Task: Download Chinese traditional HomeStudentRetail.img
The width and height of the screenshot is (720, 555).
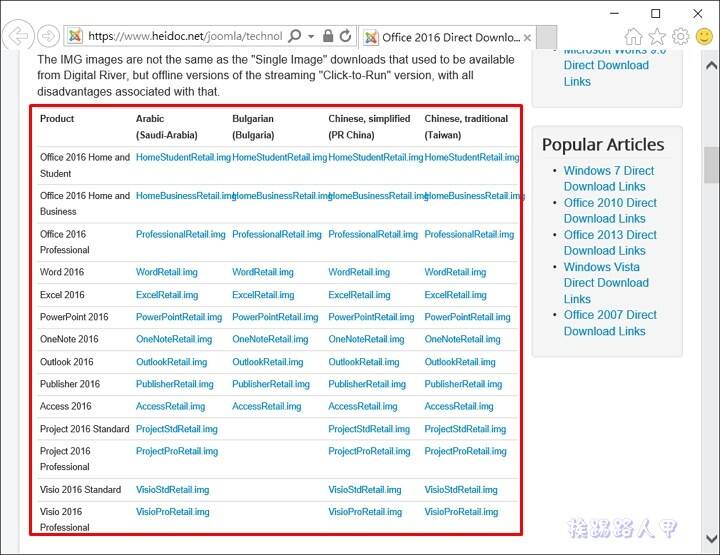Action: 472,157
